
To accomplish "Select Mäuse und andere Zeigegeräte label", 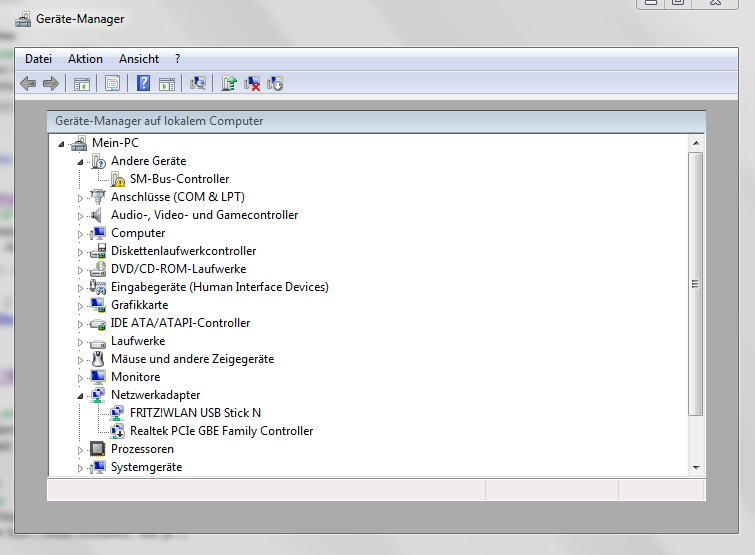I will tap(193, 359).
